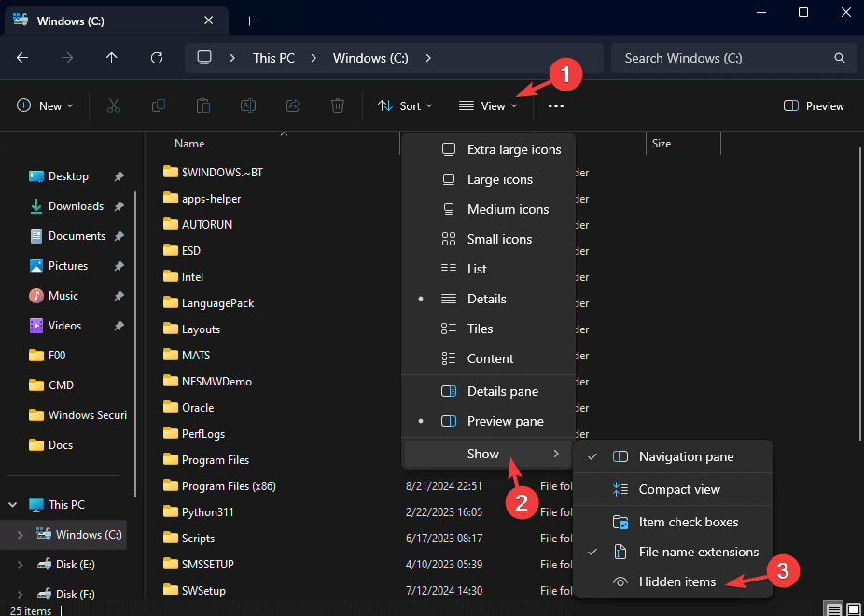Switch to large thumbnails icon in status bar
The height and width of the screenshot is (616, 864).
point(853,609)
